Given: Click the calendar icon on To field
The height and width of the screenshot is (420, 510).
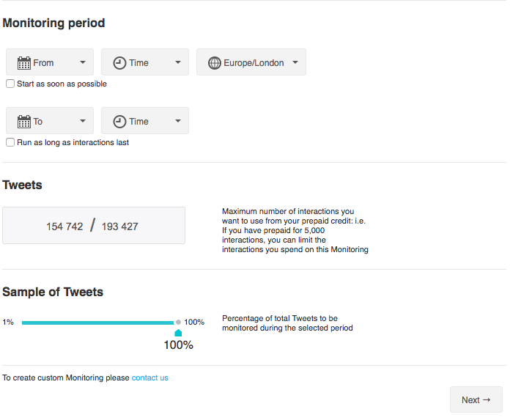Looking at the screenshot, I should 24,122.
